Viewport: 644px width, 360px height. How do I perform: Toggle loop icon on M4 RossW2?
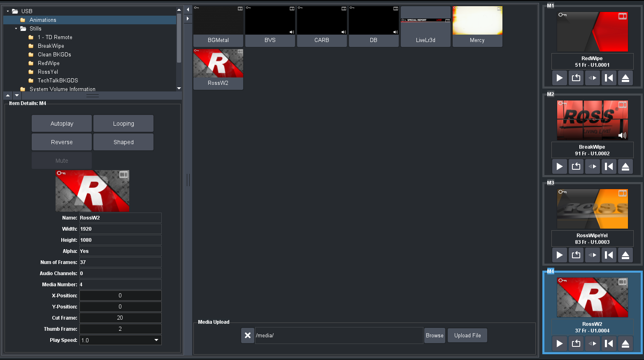tap(576, 344)
